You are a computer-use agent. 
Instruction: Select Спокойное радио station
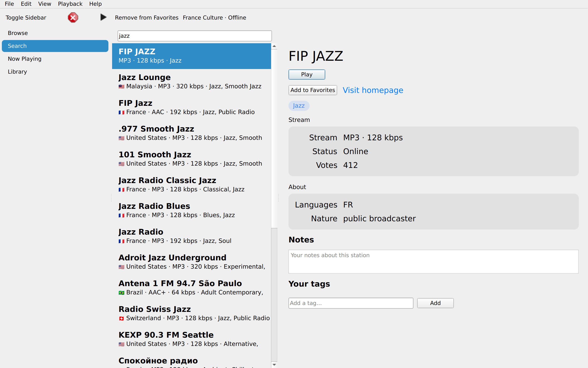(192, 361)
